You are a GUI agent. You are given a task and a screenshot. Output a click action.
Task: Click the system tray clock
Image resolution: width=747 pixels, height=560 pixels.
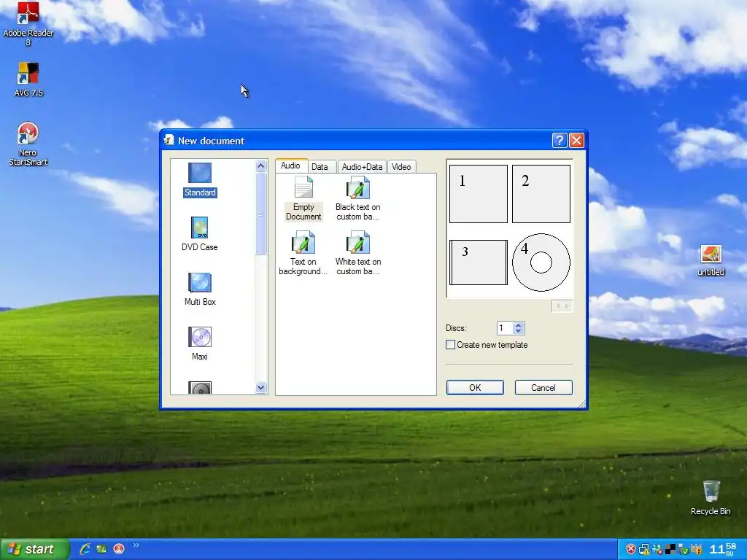(x=723, y=549)
